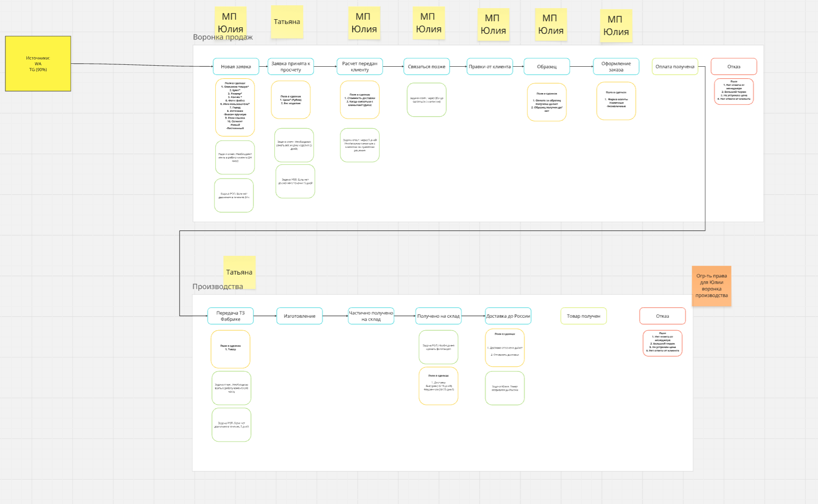Select the yellow Источники WA TG box
The height and width of the screenshot is (504, 818).
[x=38, y=63]
